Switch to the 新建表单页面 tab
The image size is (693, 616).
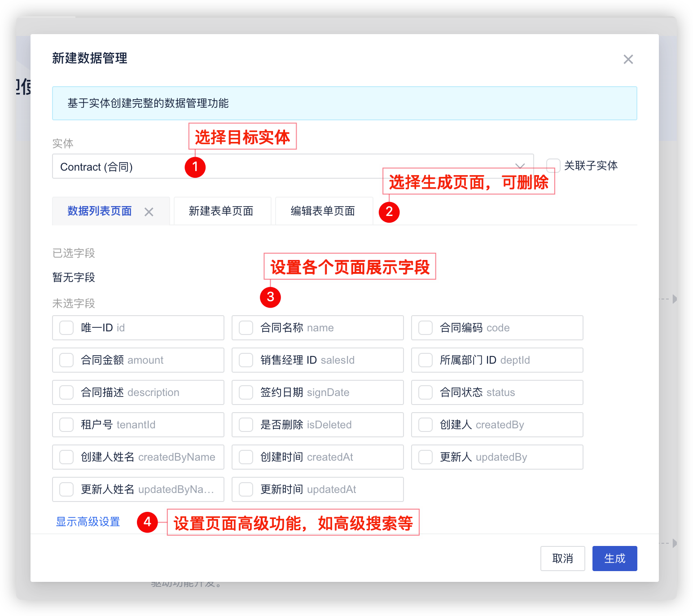[222, 211]
